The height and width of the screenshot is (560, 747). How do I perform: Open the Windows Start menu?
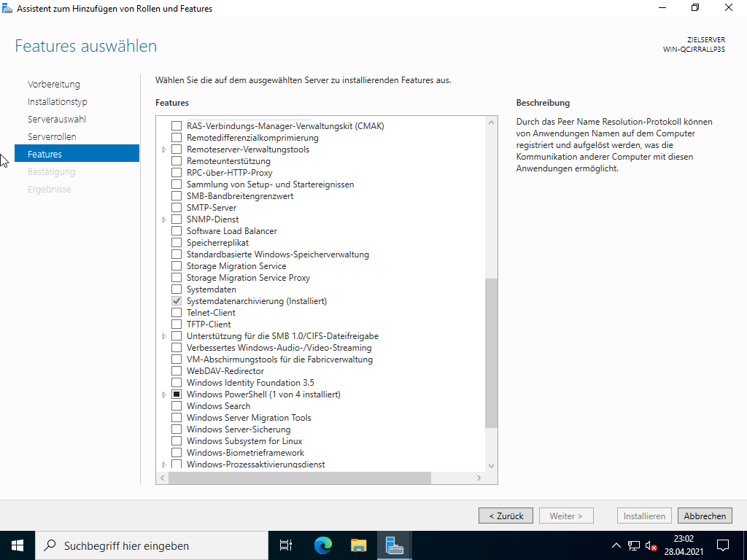[18, 545]
